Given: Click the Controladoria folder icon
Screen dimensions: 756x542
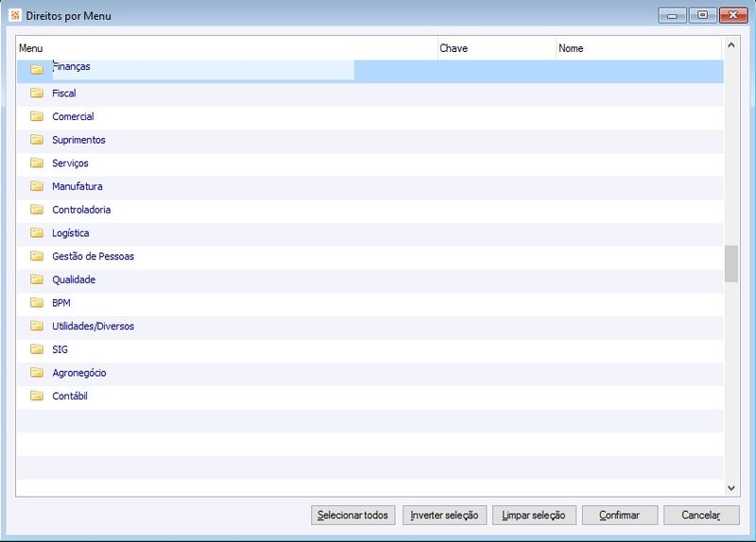Looking at the screenshot, I should (x=37, y=209).
